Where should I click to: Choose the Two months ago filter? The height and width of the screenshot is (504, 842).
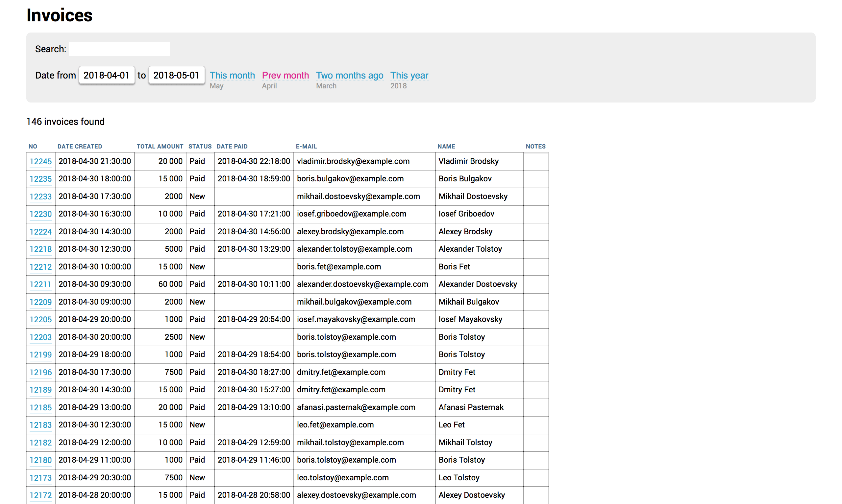349,75
